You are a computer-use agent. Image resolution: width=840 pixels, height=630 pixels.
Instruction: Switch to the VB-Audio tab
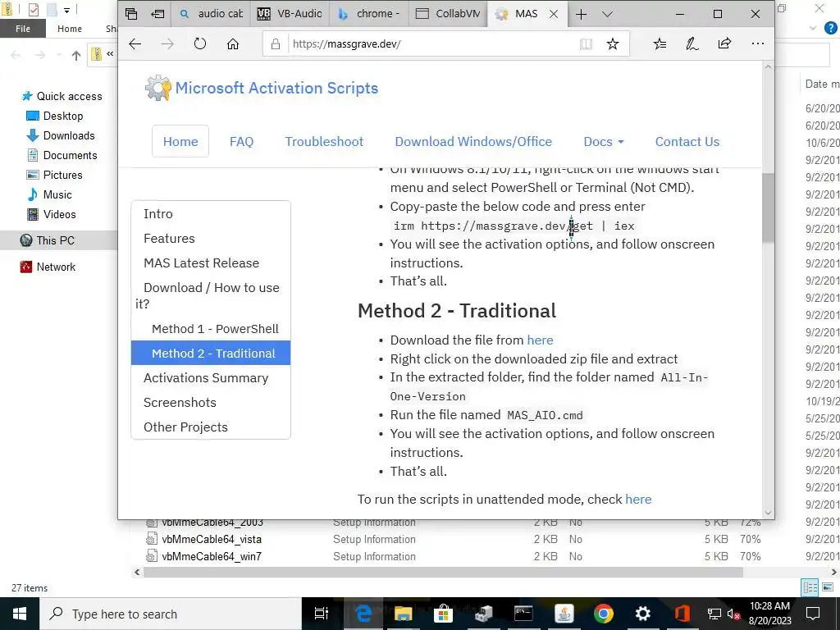point(290,14)
